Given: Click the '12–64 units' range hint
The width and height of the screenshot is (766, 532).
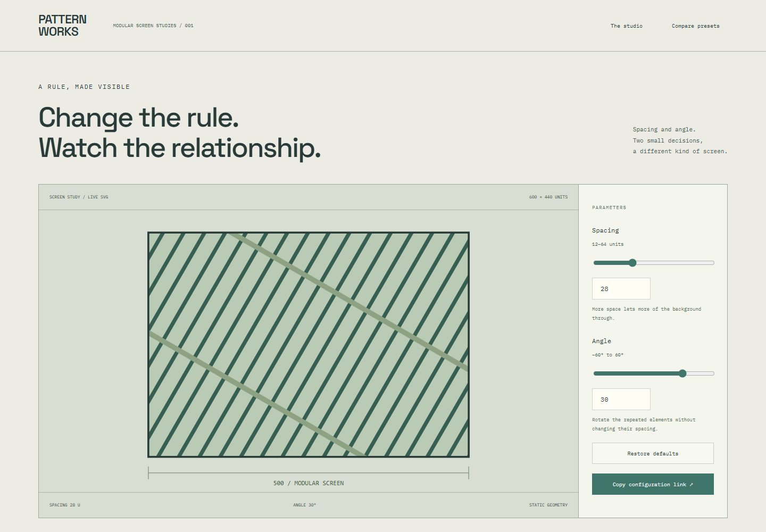Looking at the screenshot, I should click(607, 244).
